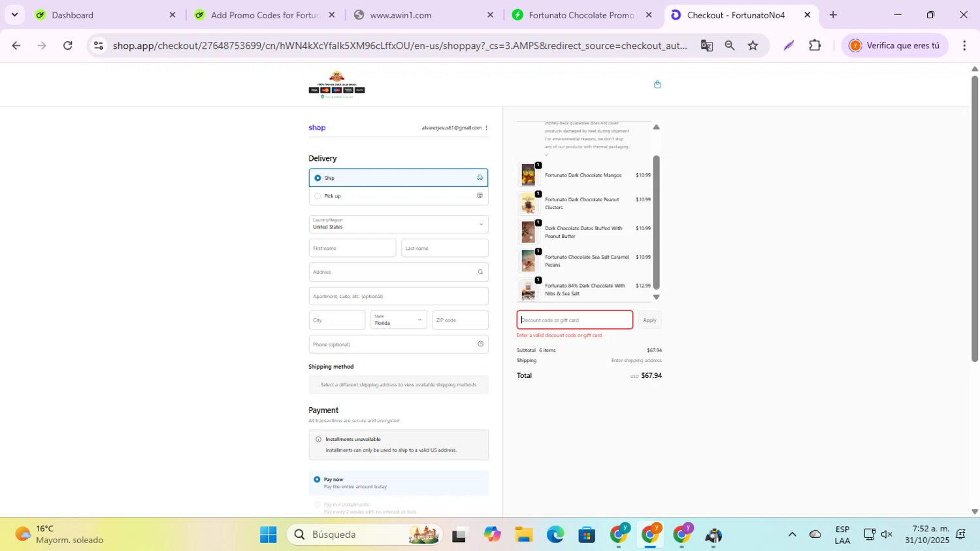The height and width of the screenshot is (551, 980).
Task: Show hidden system tray icons
Action: pos(792,535)
